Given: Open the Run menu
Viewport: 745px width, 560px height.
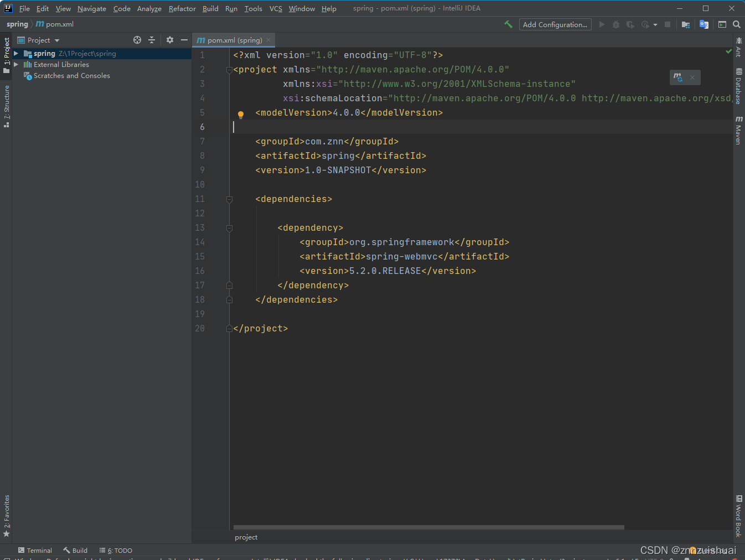Looking at the screenshot, I should click(231, 8).
